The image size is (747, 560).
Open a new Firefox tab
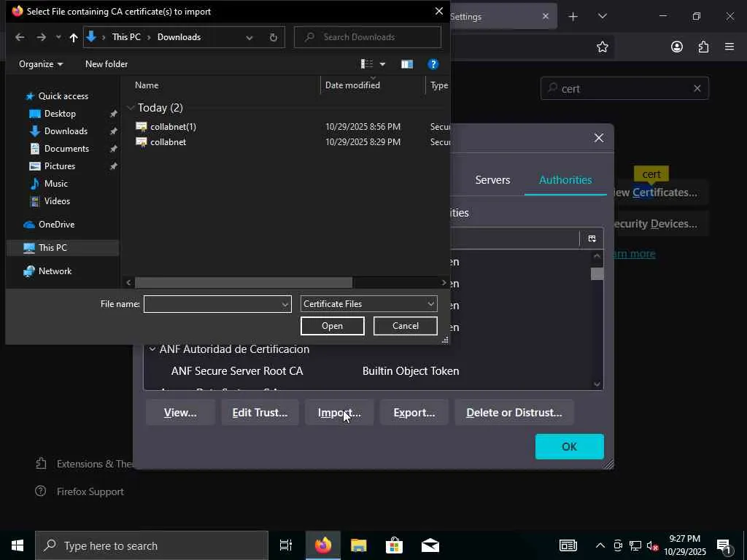(x=573, y=17)
